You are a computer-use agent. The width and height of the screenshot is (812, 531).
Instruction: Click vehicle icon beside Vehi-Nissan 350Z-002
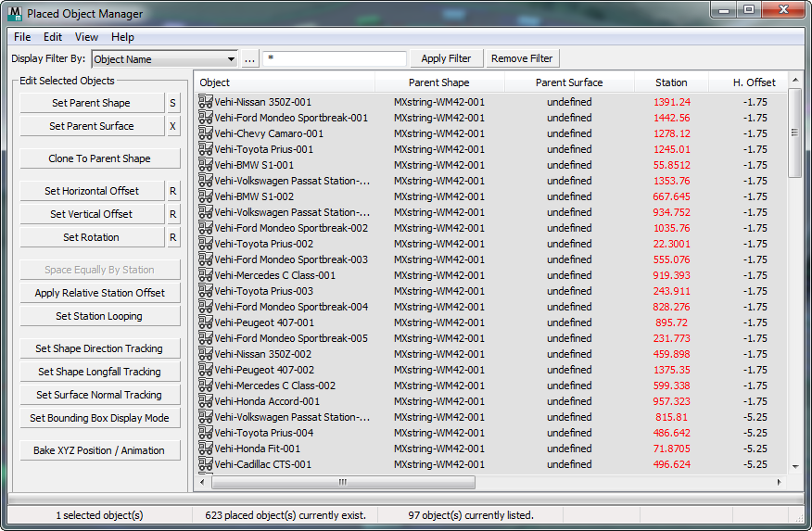[x=206, y=354]
